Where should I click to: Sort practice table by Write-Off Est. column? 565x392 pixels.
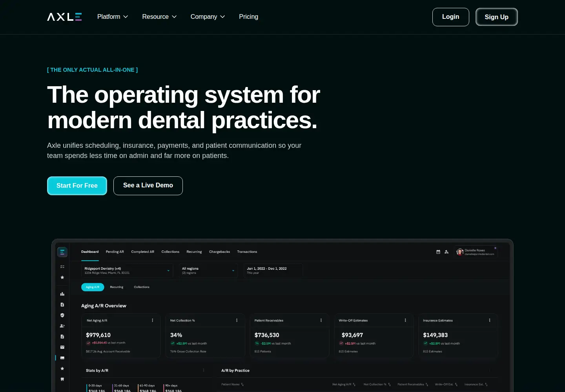[446, 385]
